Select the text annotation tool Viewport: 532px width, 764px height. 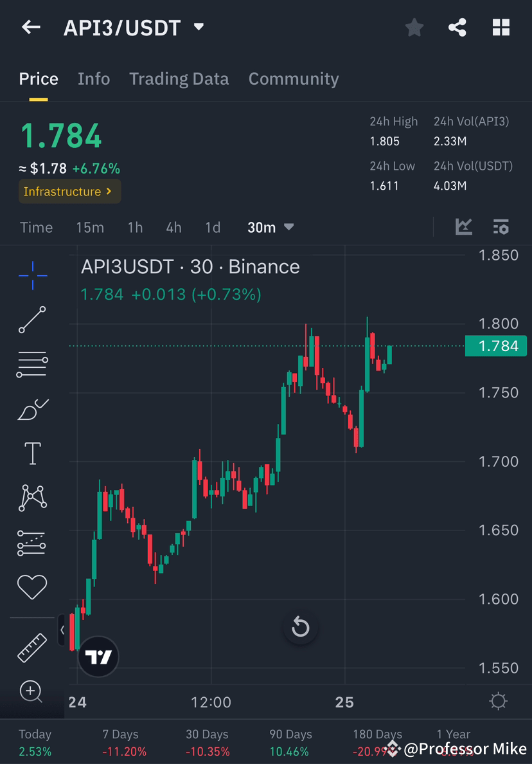32,452
